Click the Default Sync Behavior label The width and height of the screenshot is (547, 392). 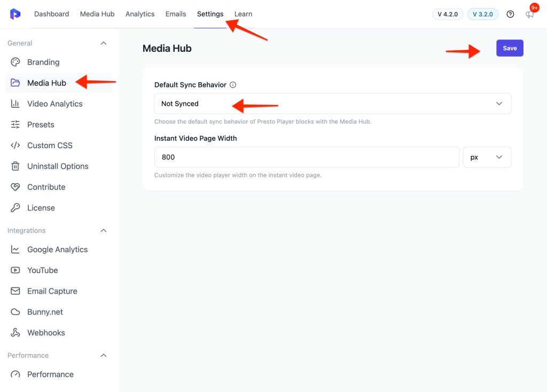pos(190,85)
